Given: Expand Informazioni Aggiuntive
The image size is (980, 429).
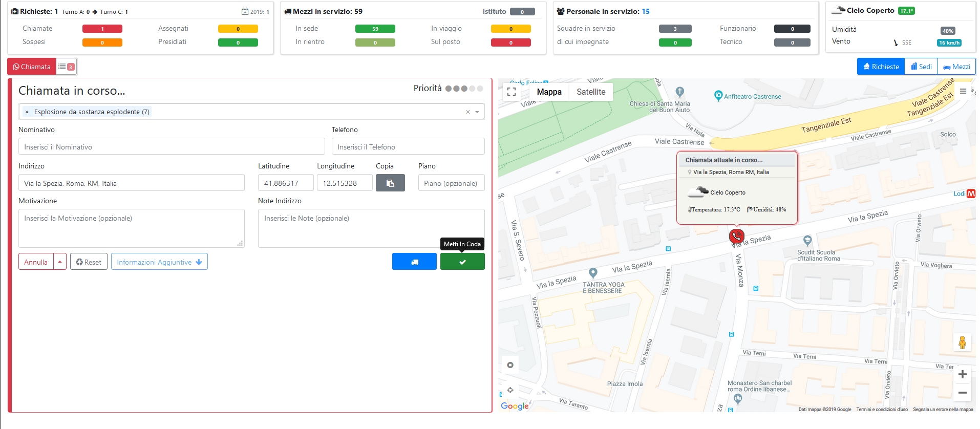Looking at the screenshot, I should tap(159, 262).
